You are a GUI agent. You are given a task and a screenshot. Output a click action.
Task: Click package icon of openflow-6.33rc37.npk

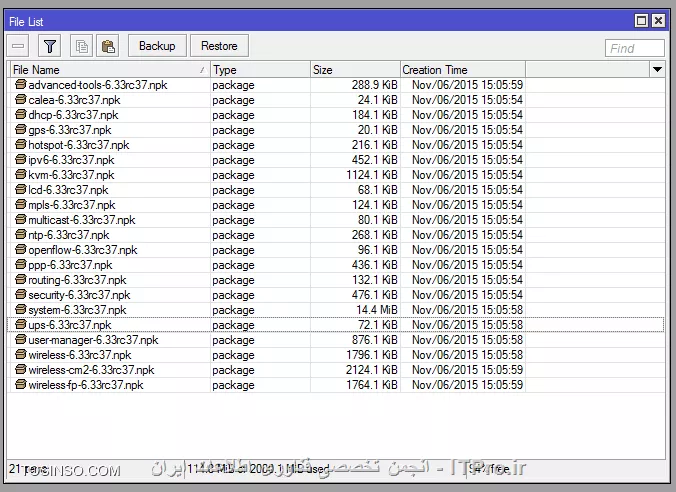20,249
